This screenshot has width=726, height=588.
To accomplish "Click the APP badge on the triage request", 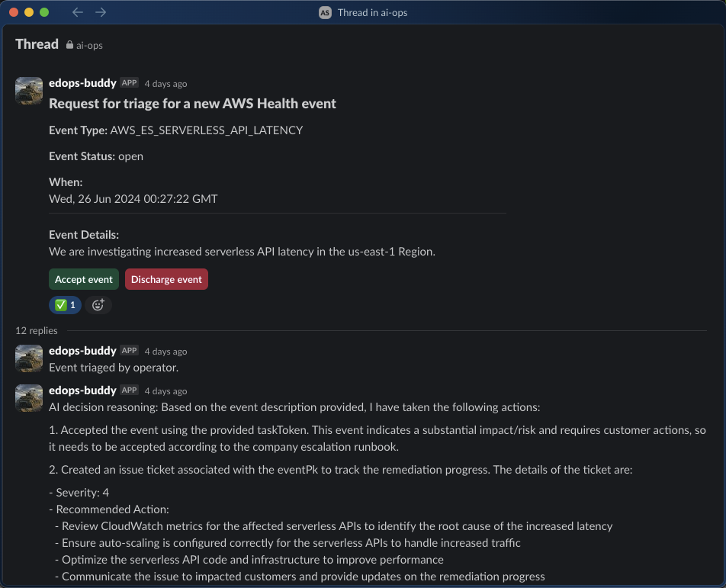I will click(129, 83).
